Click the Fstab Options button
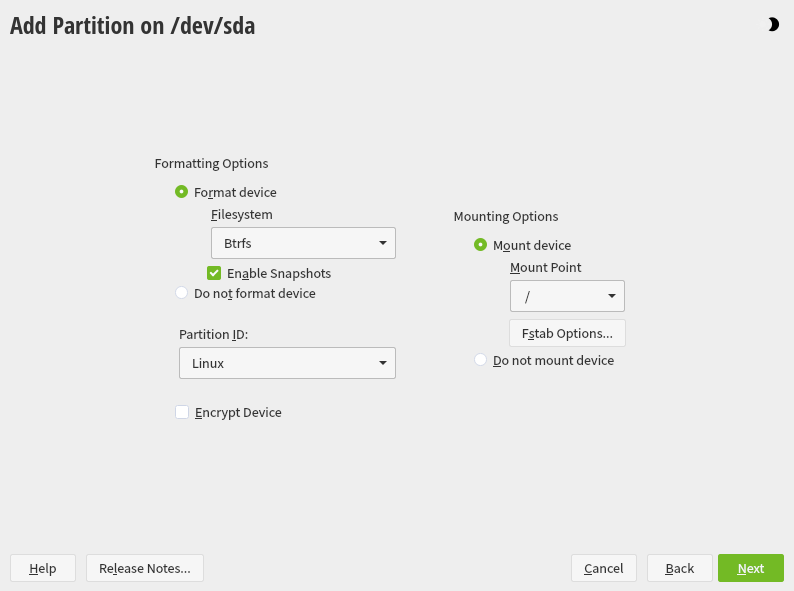Image resolution: width=794 pixels, height=591 pixels. [x=567, y=333]
